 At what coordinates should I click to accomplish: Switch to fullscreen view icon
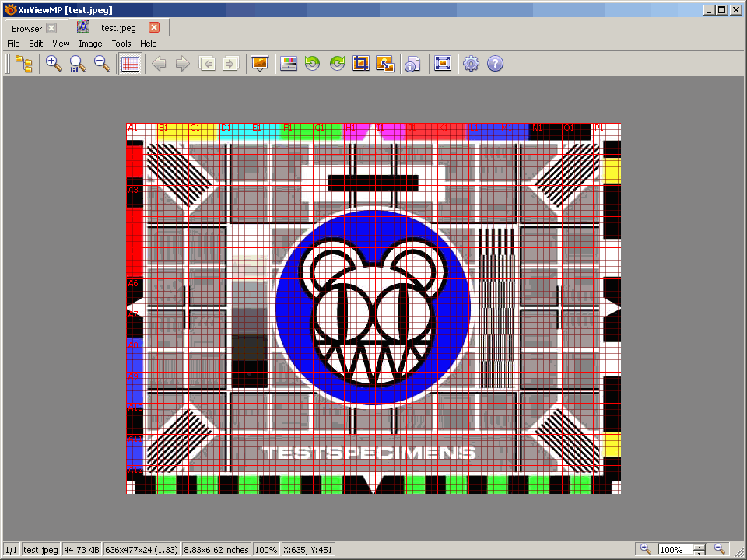point(443,63)
